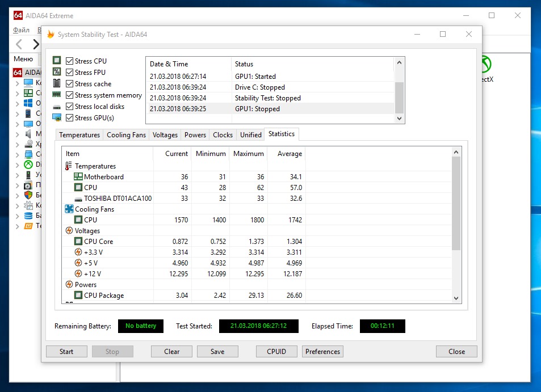Image resolution: width=541 pixels, height=392 pixels.
Task: Uncheck the Stress system memory checkbox
Action: click(69, 95)
